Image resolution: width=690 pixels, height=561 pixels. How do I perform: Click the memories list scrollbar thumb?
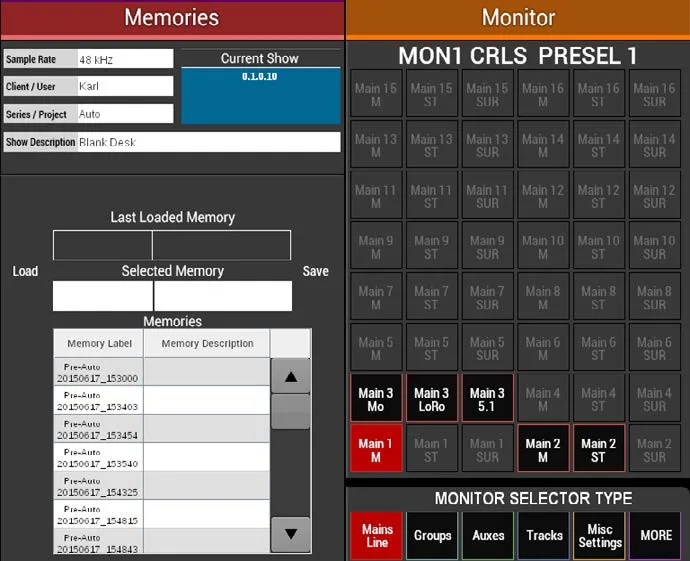coord(290,411)
